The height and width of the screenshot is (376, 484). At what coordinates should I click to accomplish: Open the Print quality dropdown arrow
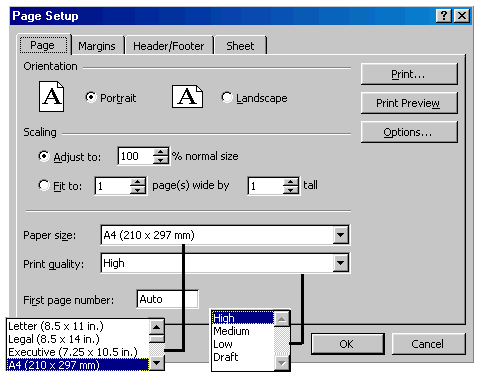pyautogui.click(x=340, y=263)
